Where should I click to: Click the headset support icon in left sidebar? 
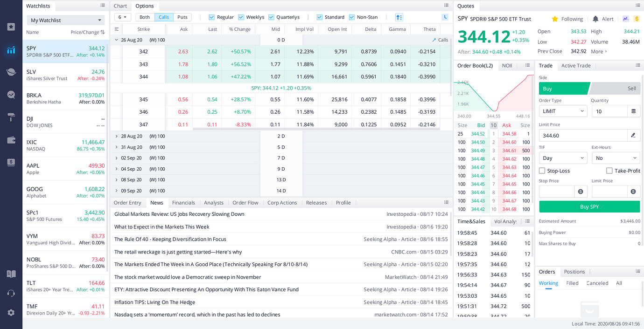(x=10, y=294)
